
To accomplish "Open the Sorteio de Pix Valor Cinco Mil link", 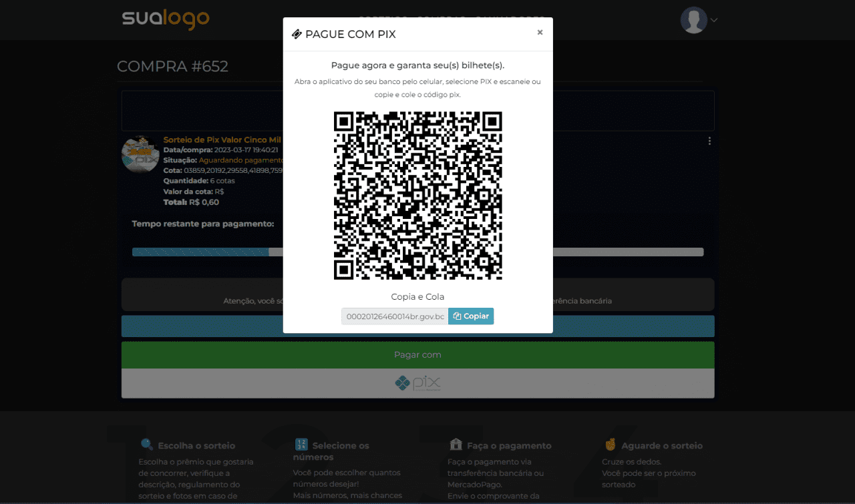I will click(222, 140).
